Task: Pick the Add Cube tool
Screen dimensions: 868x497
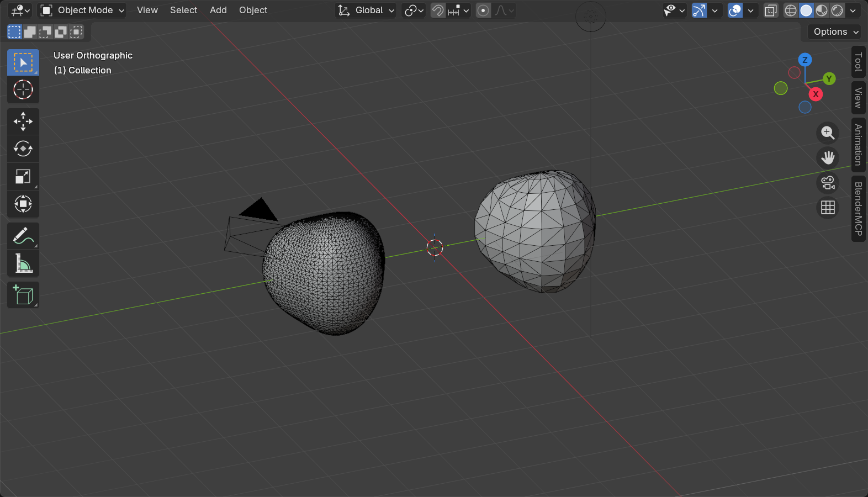Action: click(x=23, y=295)
